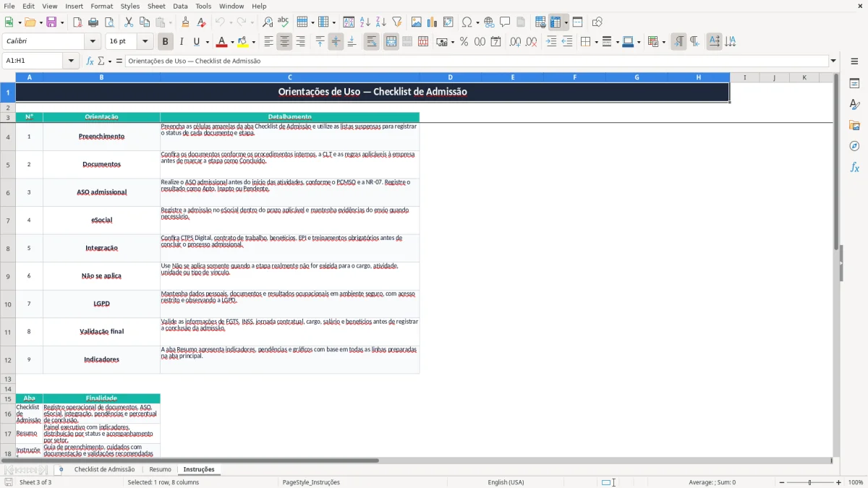Click the Print icon

click(93, 22)
